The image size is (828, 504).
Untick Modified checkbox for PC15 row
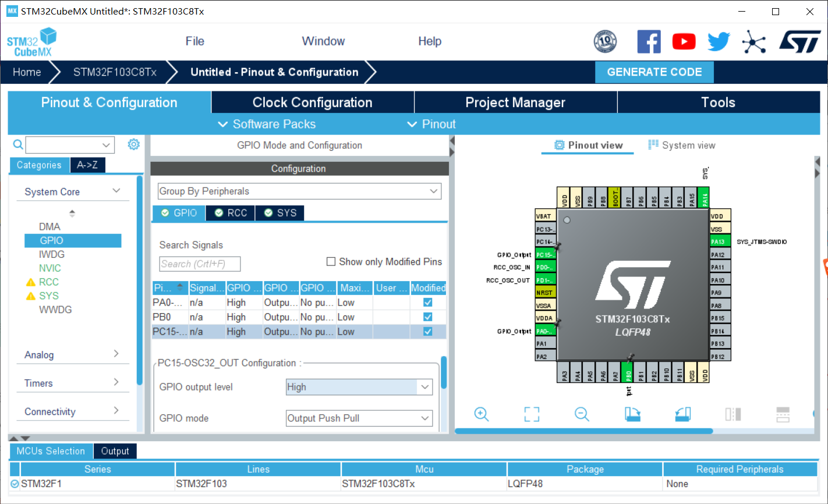point(428,332)
